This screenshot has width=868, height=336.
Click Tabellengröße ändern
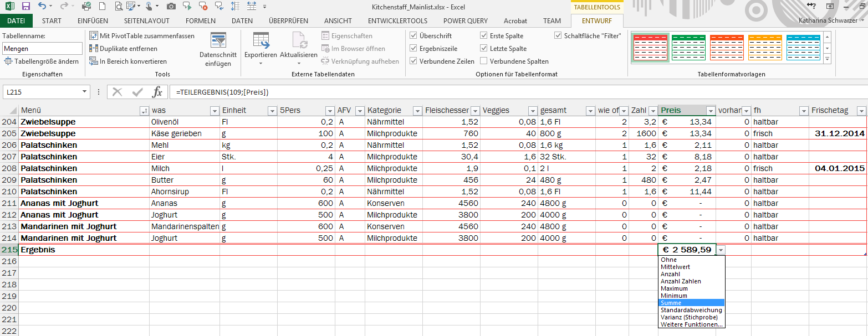pos(42,61)
